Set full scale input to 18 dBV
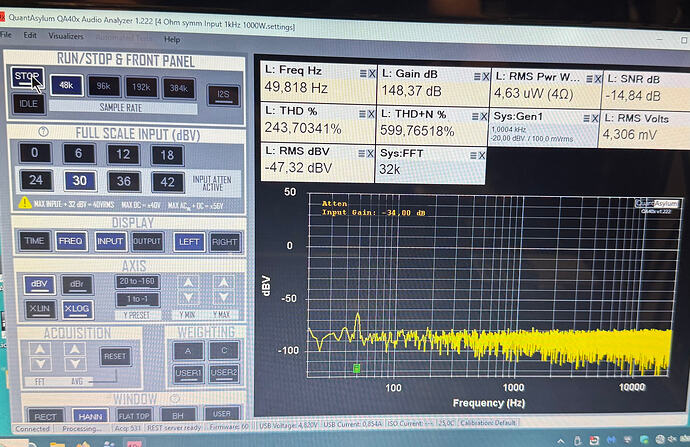 (x=167, y=155)
